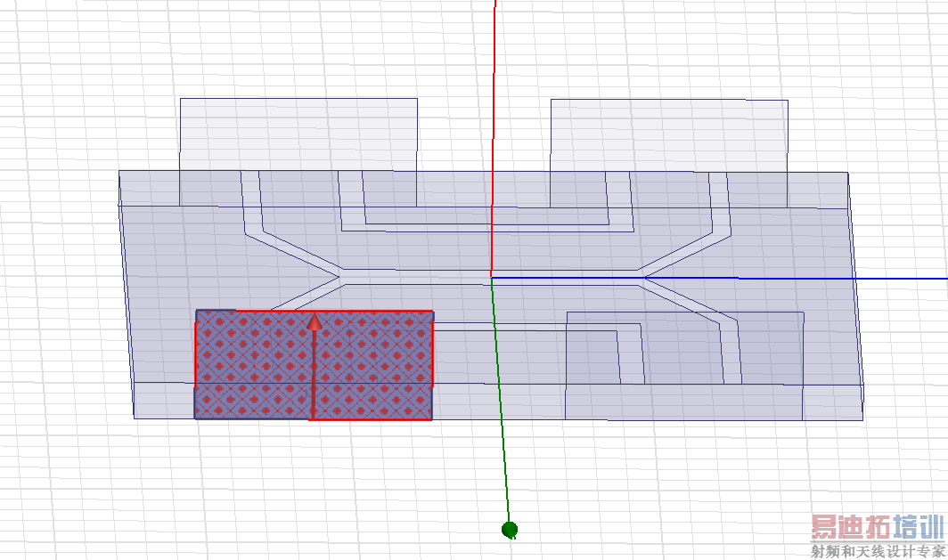Viewport: 948px width, 560px height.
Task: Click the red vertical coordinate axis line
Action: [494, 138]
